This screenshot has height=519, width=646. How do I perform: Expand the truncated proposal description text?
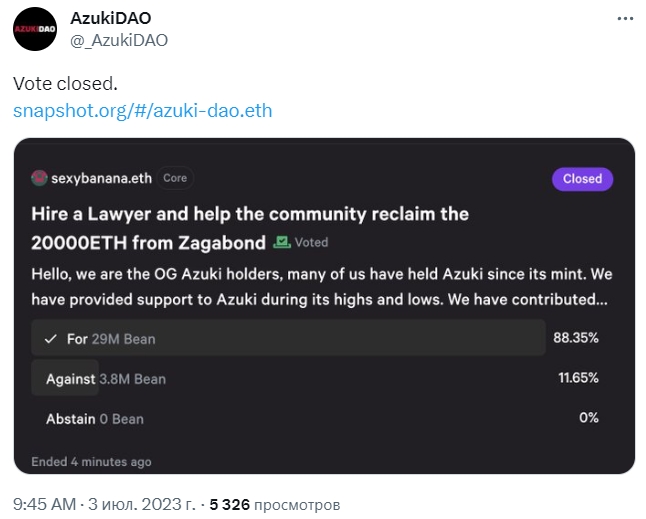click(x=322, y=285)
